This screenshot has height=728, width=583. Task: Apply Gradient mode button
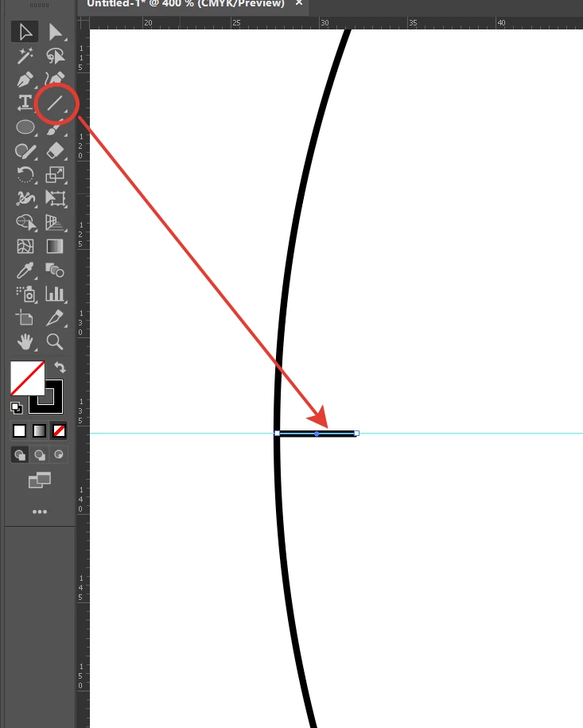coord(40,431)
